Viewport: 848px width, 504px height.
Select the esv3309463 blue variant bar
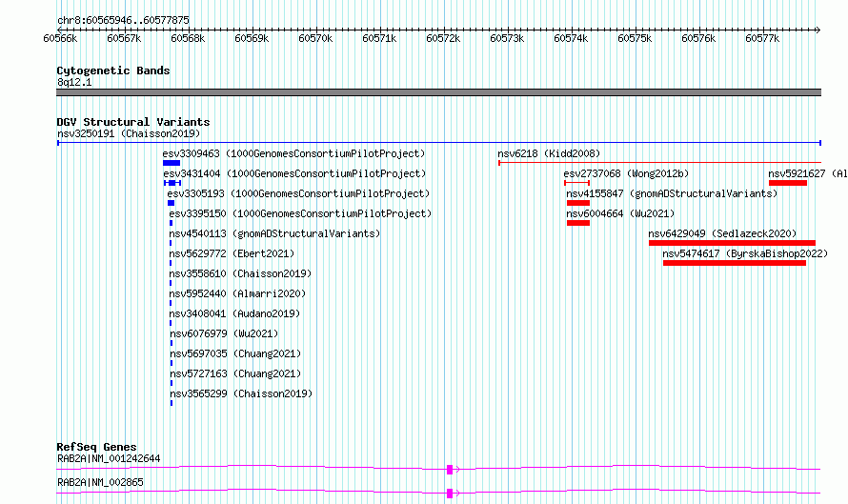point(172,163)
